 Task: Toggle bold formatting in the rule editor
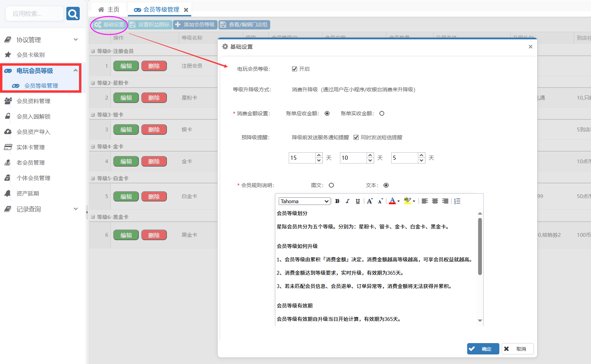(337, 201)
